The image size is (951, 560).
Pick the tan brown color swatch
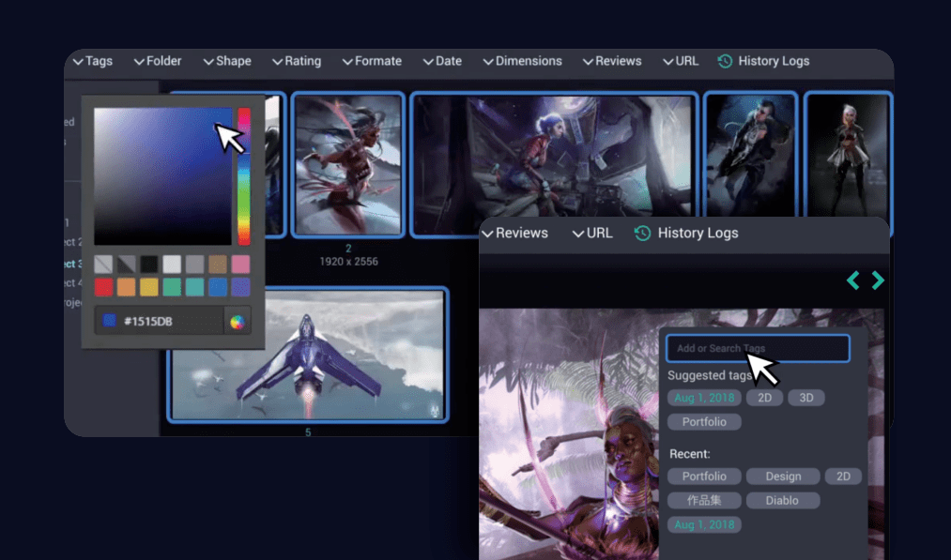coord(218,265)
